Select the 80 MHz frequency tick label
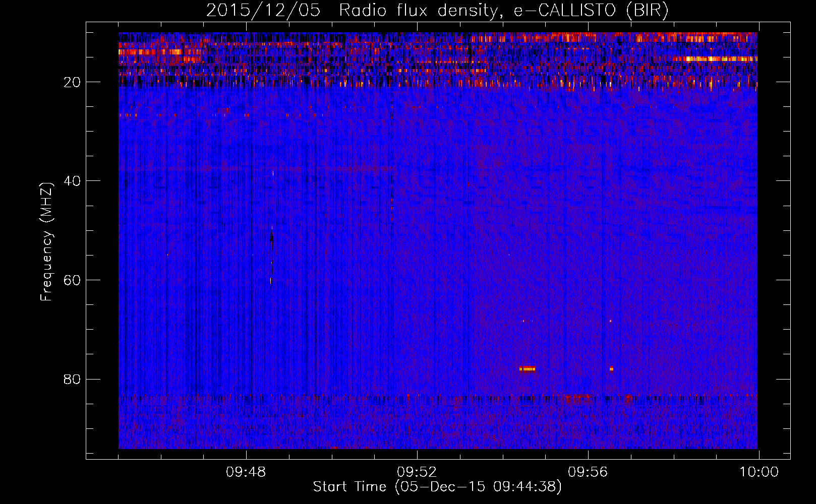This screenshot has height=504, width=816. pos(73,379)
